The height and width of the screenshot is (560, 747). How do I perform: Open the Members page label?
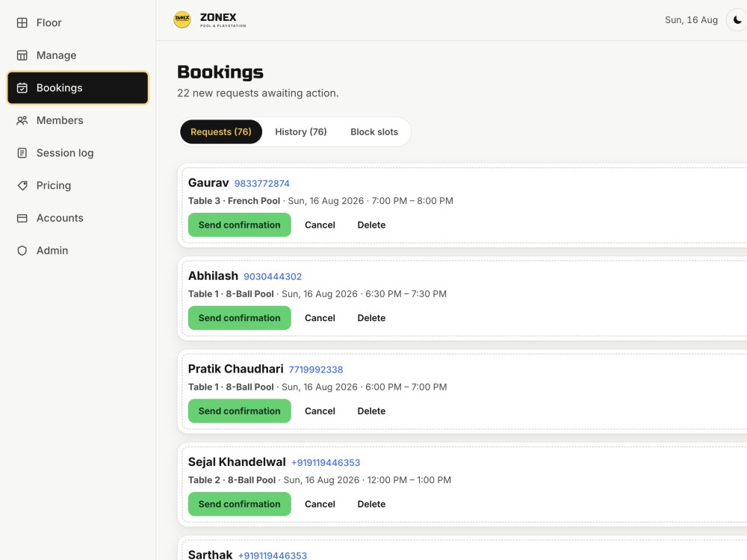tap(60, 120)
